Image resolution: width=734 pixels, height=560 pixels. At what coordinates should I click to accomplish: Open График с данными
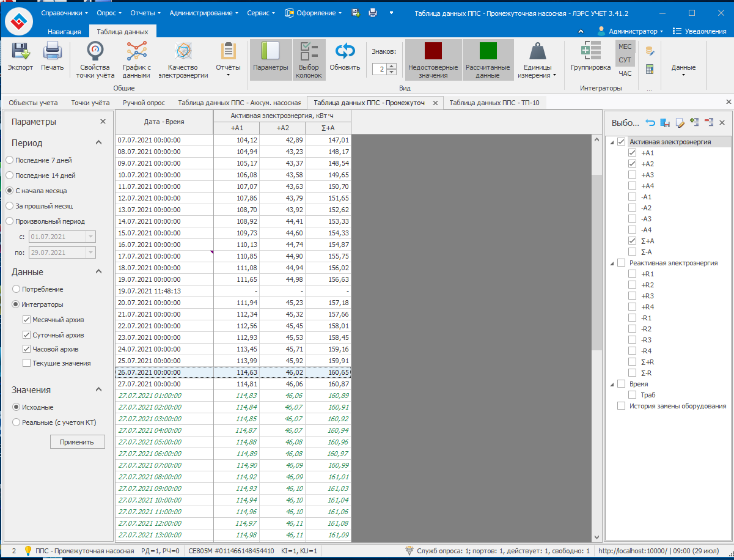coord(136,60)
